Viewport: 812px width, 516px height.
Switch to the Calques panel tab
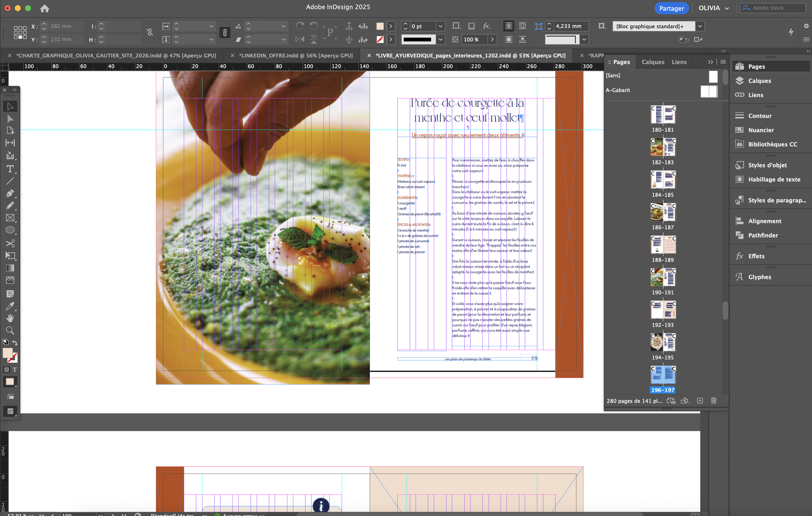(x=653, y=62)
